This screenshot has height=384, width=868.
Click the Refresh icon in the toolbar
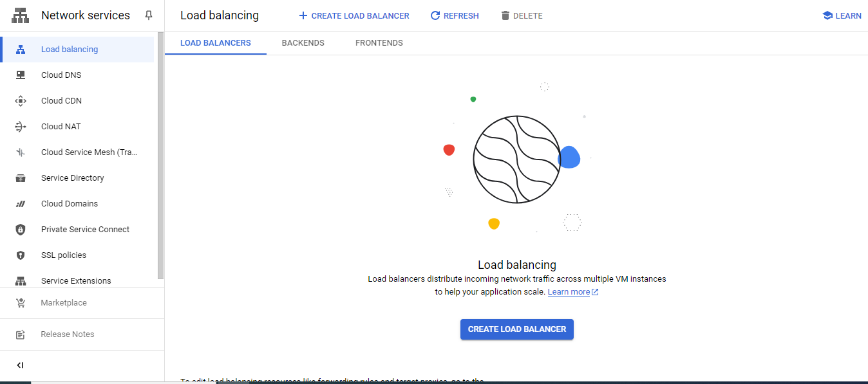coord(436,15)
